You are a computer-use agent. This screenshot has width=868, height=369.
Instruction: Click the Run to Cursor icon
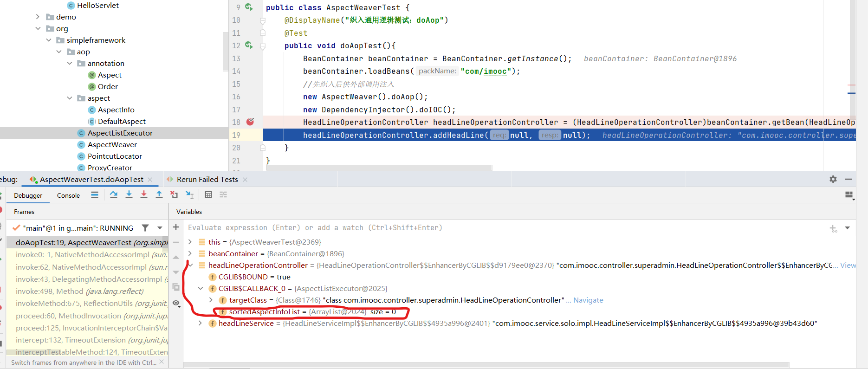(x=189, y=195)
